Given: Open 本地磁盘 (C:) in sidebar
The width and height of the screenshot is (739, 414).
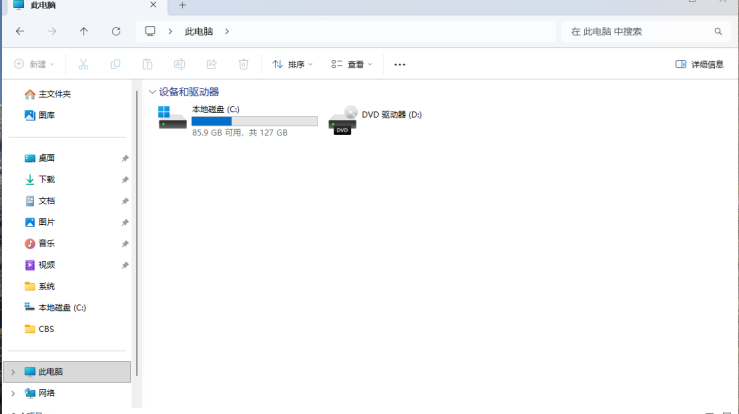Looking at the screenshot, I should pos(55,307).
